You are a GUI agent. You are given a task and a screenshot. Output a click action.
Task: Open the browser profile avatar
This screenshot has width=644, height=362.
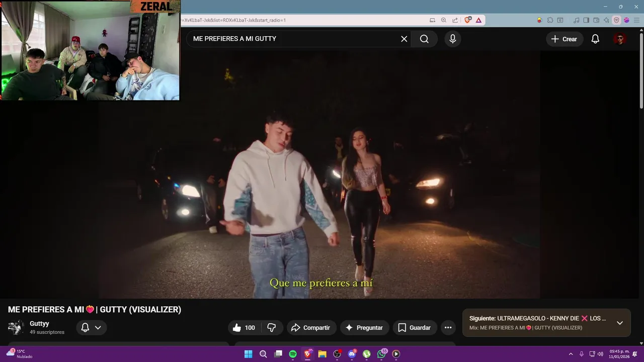pyautogui.click(x=626, y=20)
